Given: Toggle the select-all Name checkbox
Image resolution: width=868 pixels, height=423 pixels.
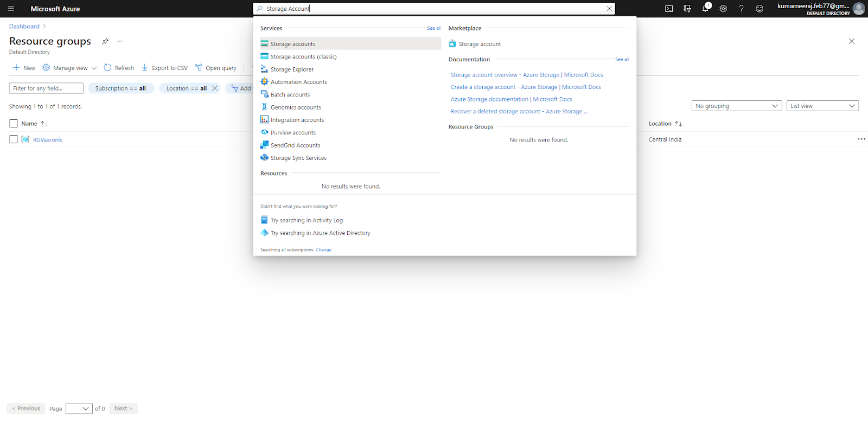Looking at the screenshot, I should (14, 124).
